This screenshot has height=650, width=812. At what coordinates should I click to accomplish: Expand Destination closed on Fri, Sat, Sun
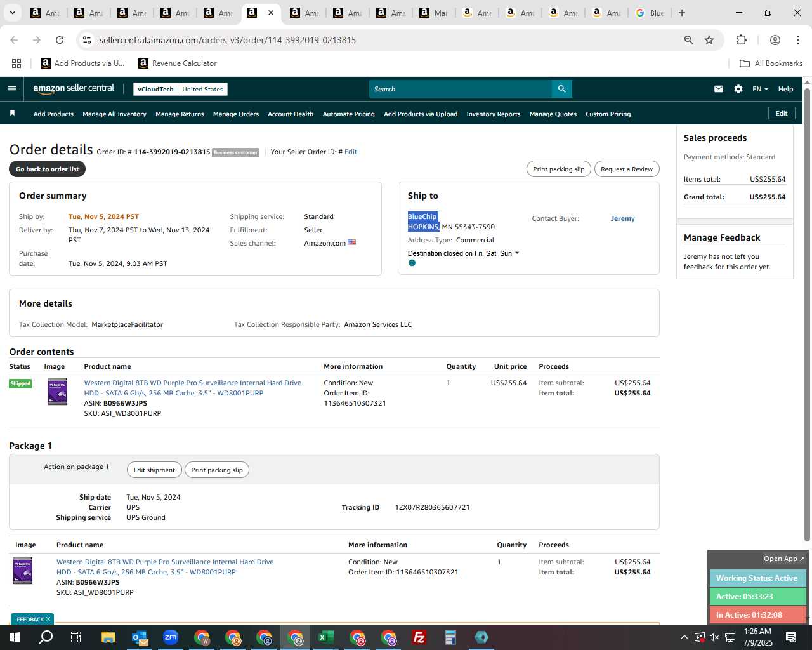coord(463,253)
